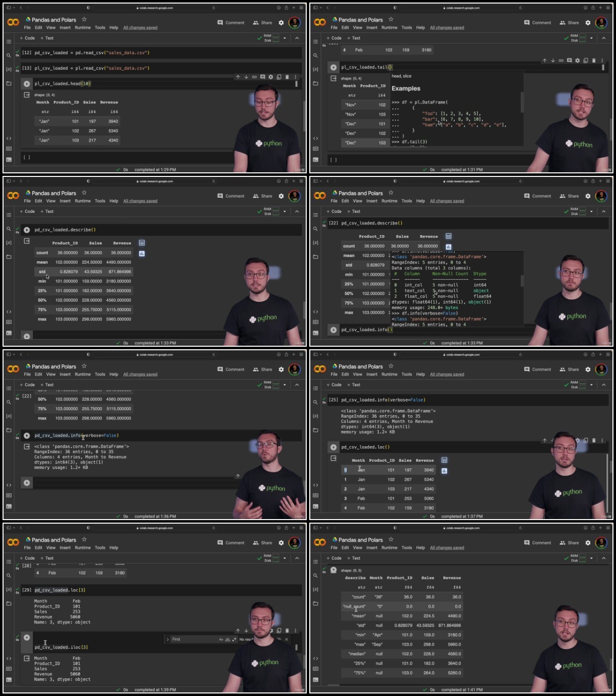616x696 pixels.
Task: Open Files folder in the 1:29 PM panel
Action: [x=9, y=83]
